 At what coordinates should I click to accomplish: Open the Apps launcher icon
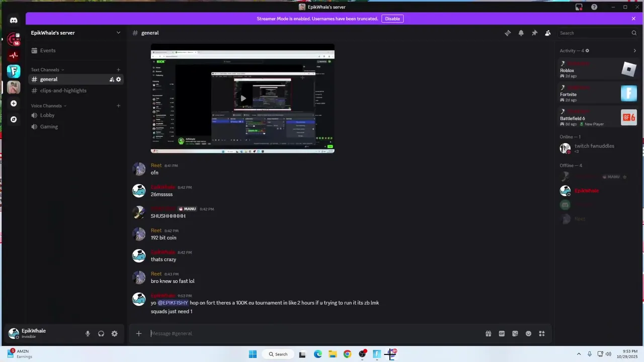click(542, 333)
